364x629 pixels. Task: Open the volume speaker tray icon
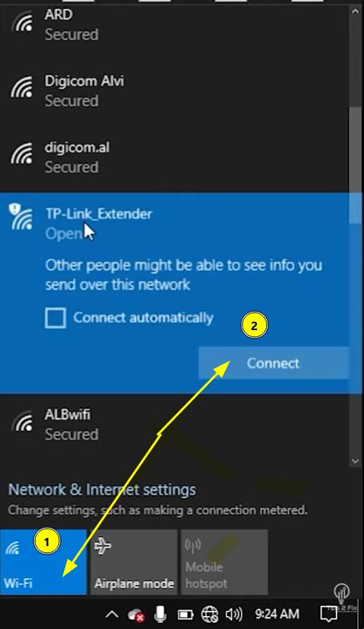pos(234,614)
